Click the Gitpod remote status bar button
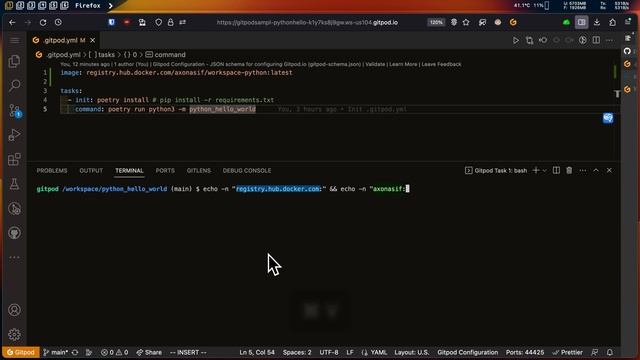The width and height of the screenshot is (640, 360). tap(21, 353)
